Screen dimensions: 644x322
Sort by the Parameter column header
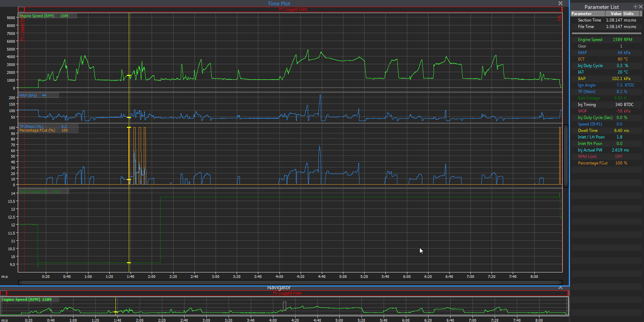588,14
